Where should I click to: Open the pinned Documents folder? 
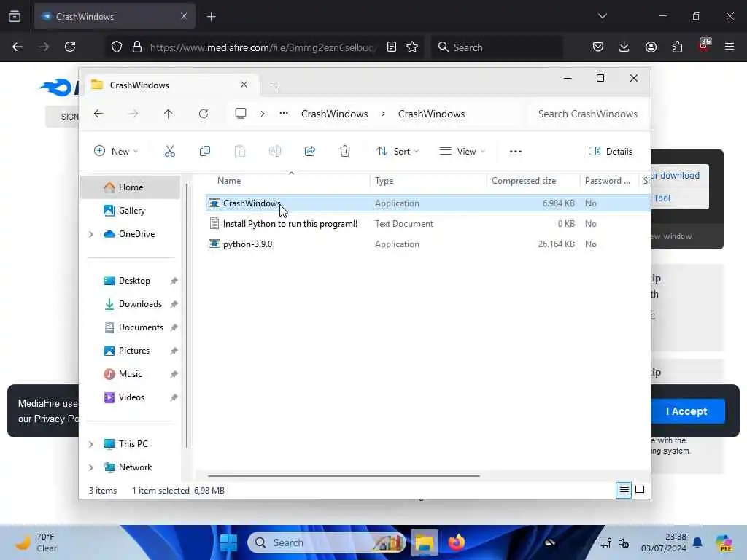click(130, 327)
